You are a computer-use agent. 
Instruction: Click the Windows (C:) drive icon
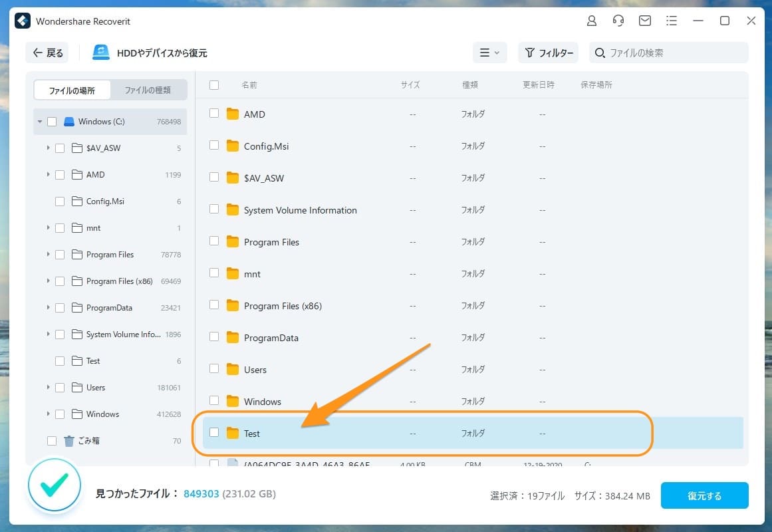[x=69, y=122]
